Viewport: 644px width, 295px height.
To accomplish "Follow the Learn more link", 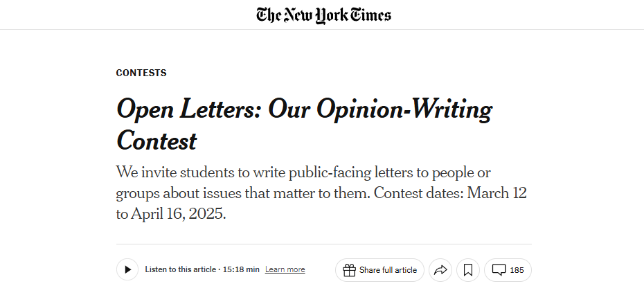I will pyautogui.click(x=285, y=269).
